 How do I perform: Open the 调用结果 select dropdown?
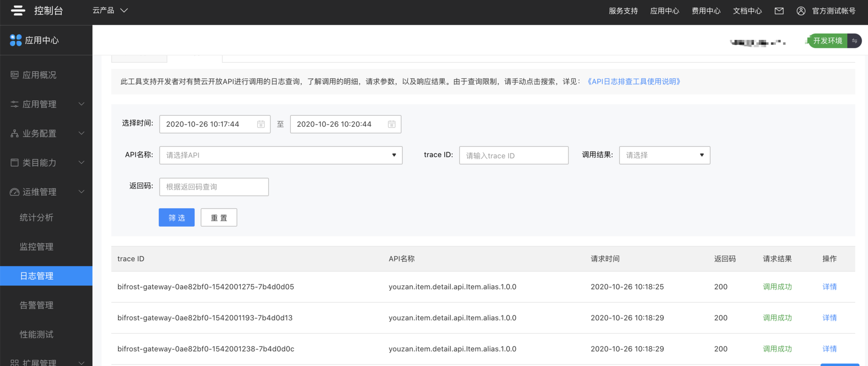coord(665,155)
